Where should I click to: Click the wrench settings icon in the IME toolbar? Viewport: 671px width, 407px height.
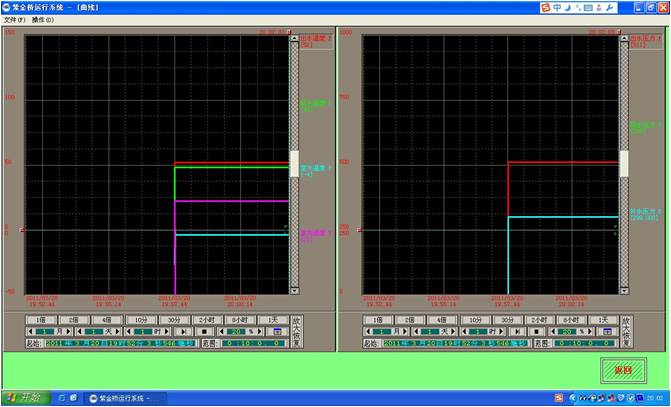pyautogui.click(x=610, y=8)
